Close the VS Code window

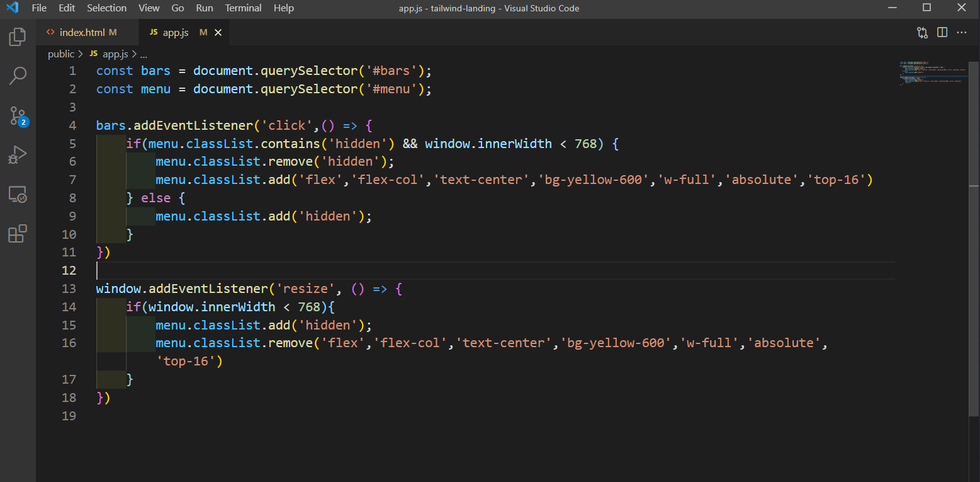coord(961,8)
